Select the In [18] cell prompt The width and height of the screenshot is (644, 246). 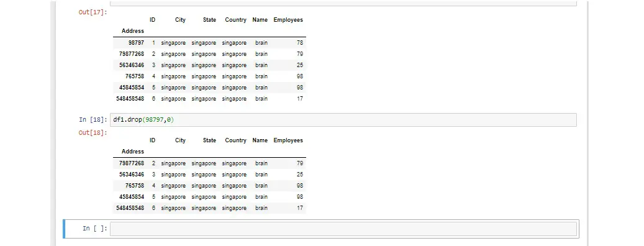(x=94, y=119)
